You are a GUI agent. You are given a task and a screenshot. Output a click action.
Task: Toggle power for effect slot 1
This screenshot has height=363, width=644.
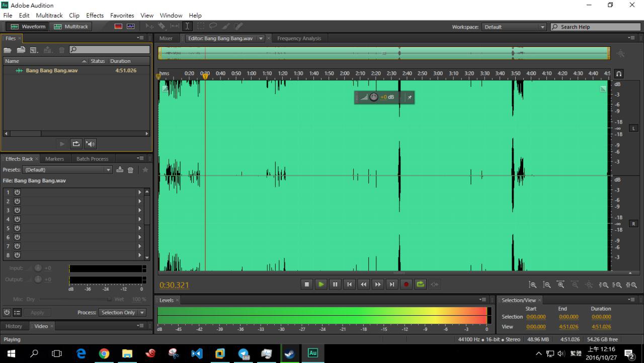click(17, 192)
